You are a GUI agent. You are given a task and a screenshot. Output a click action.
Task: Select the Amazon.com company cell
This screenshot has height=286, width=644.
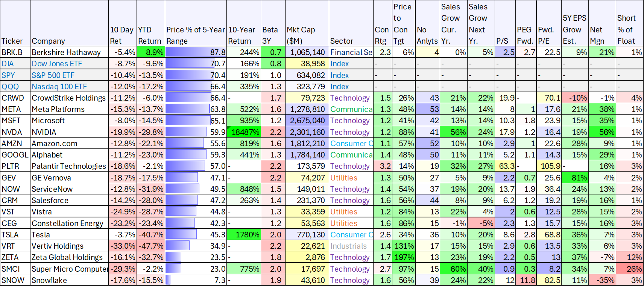70,143
